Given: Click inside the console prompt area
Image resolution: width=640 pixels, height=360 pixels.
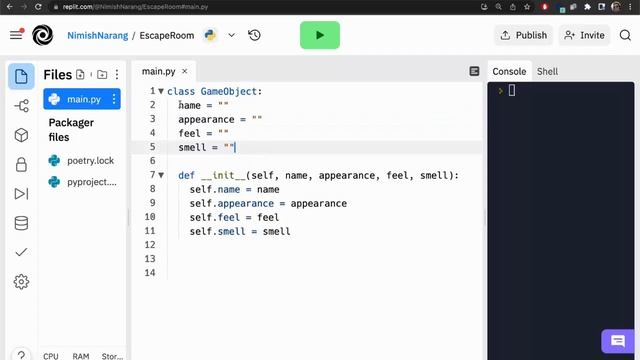Looking at the screenshot, I should pyautogui.click(x=511, y=91).
